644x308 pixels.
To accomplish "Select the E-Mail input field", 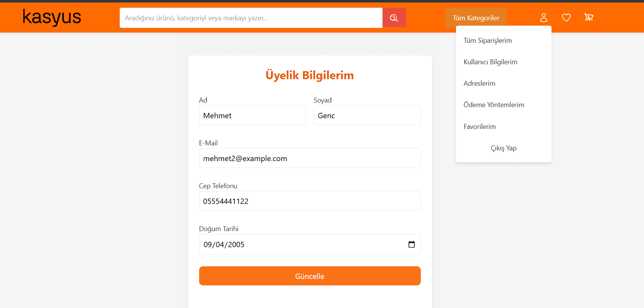I will [310, 158].
